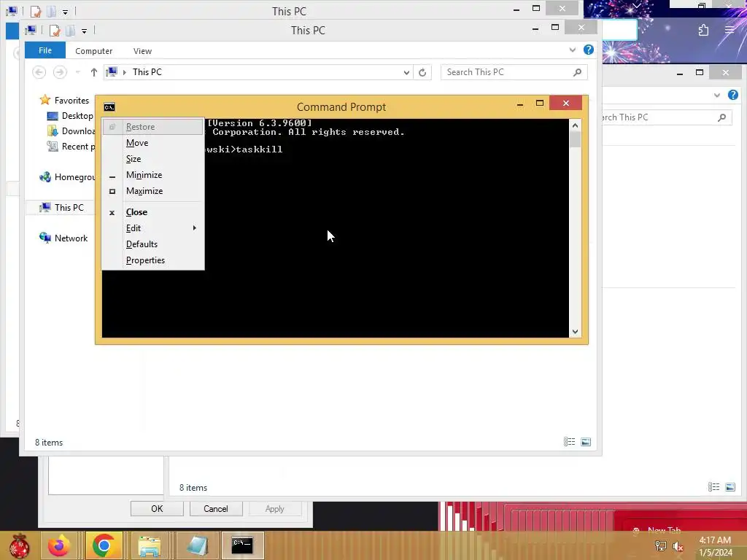Viewport: 747px width, 560px height.
Task: Choose Size from the system menu
Action: coord(153,159)
